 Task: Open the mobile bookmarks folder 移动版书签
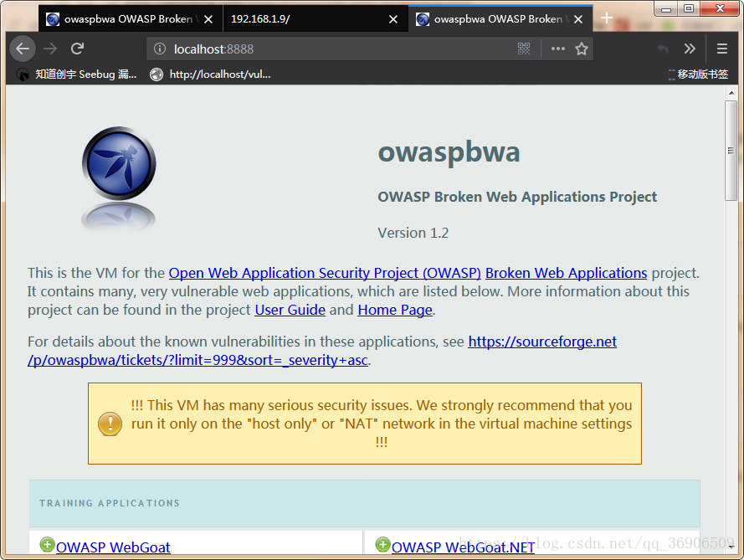[x=698, y=74]
